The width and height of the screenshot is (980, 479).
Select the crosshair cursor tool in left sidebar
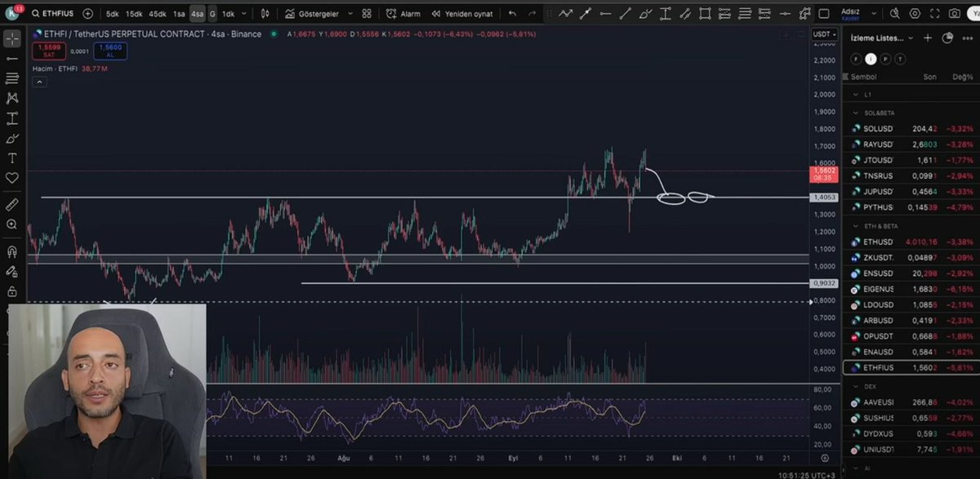pyautogui.click(x=12, y=38)
